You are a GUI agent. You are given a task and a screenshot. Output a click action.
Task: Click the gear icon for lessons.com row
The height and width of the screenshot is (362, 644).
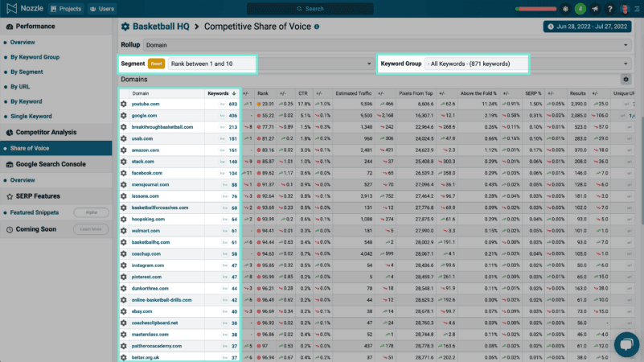(x=124, y=196)
